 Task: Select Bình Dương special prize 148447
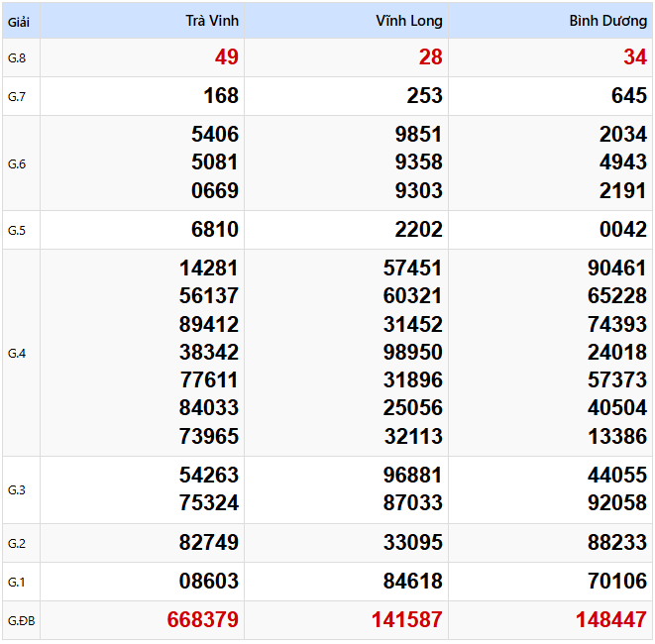point(611,620)
